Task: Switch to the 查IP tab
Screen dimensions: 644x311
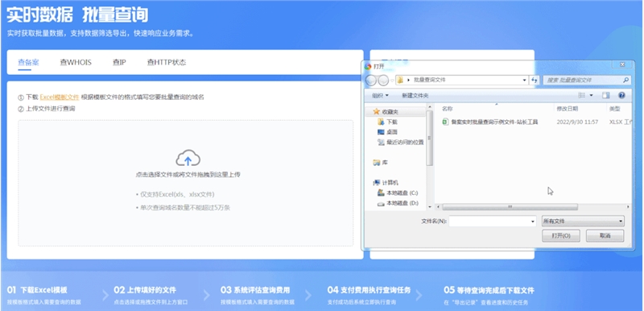Action: pyautogui.click(x=119, y=63)
